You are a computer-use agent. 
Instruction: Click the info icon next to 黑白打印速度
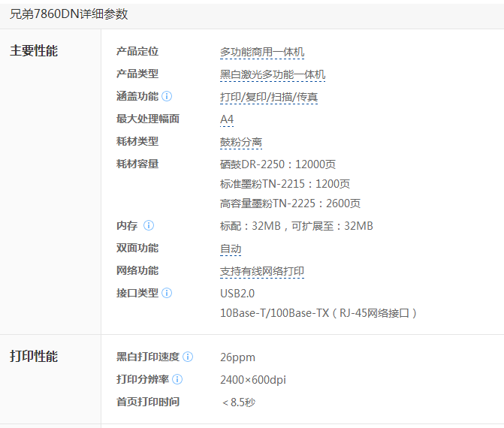188,357
